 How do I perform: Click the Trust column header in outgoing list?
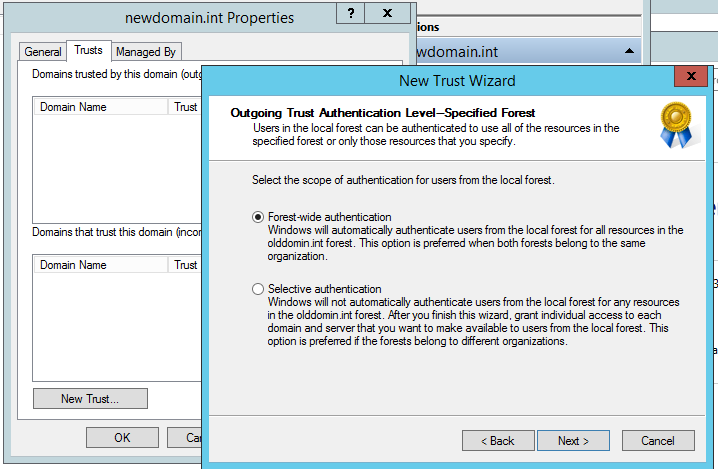(186, 107)
